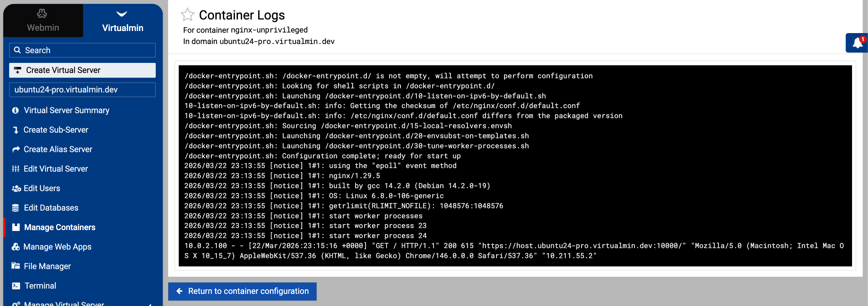The image size is (868, 306).
Task: Click the File Manager folder icon
Action: click(15, 266)
